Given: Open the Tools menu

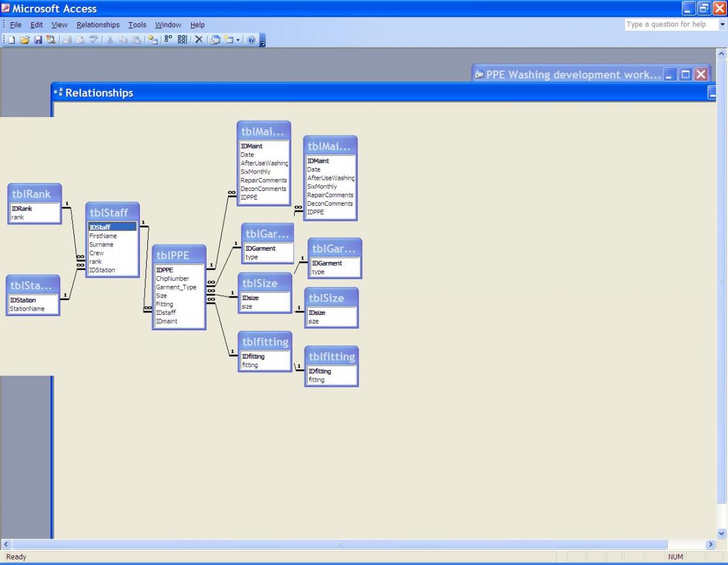Looking at the screenshot, I should coord(137,25).
